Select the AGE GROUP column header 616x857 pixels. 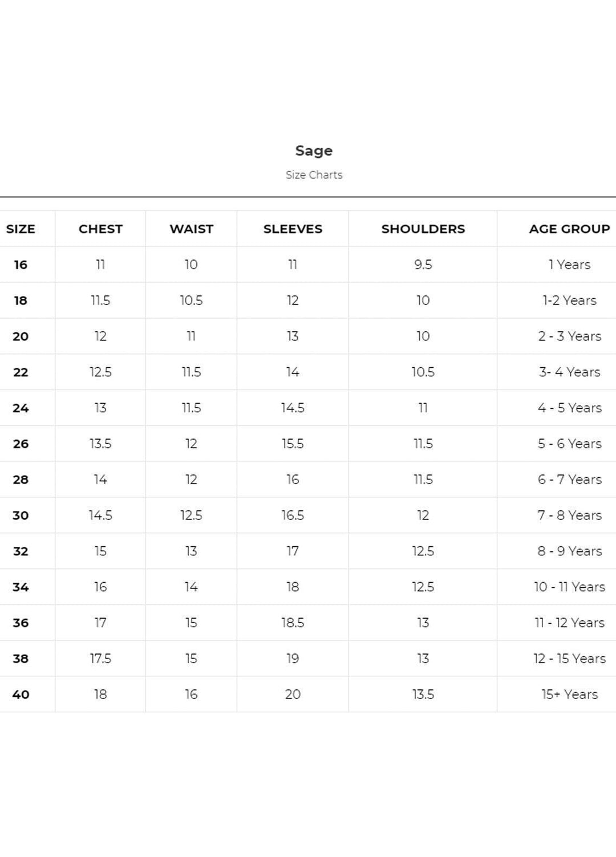569,229
